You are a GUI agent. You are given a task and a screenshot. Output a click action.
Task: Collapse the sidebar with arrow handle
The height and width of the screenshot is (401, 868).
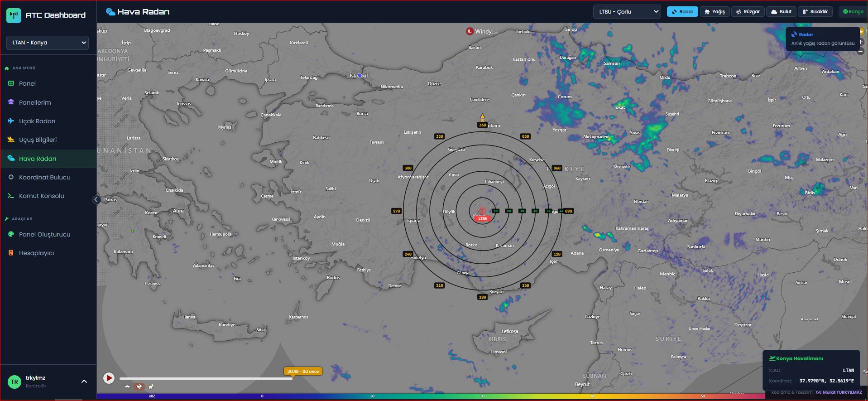click(96, 199)
